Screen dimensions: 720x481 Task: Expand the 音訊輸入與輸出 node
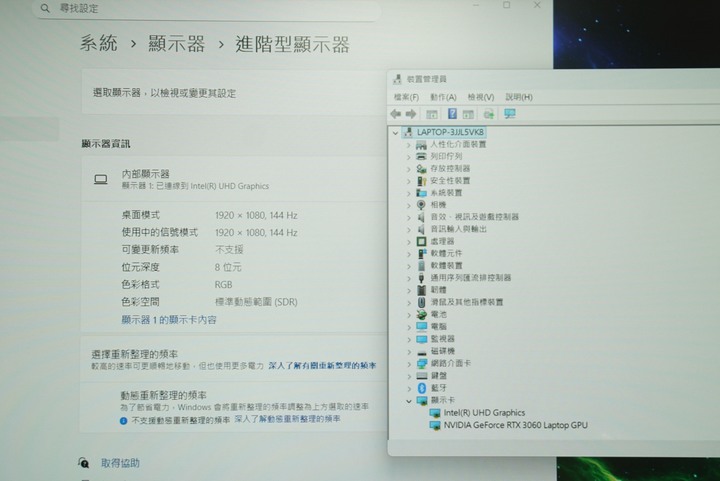pos(408,229)
